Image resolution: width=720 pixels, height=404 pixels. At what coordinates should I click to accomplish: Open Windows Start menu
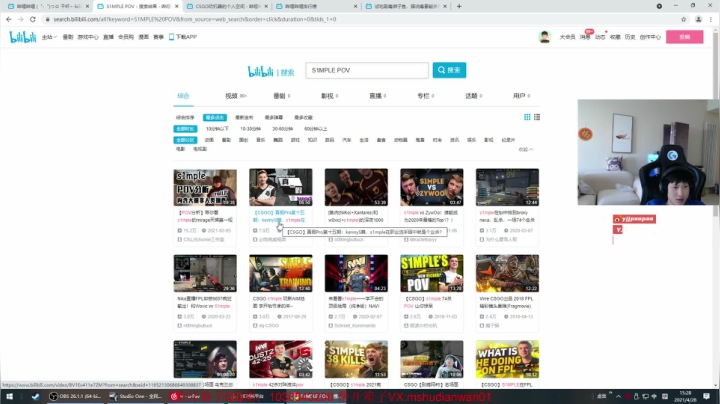(9, 396)
